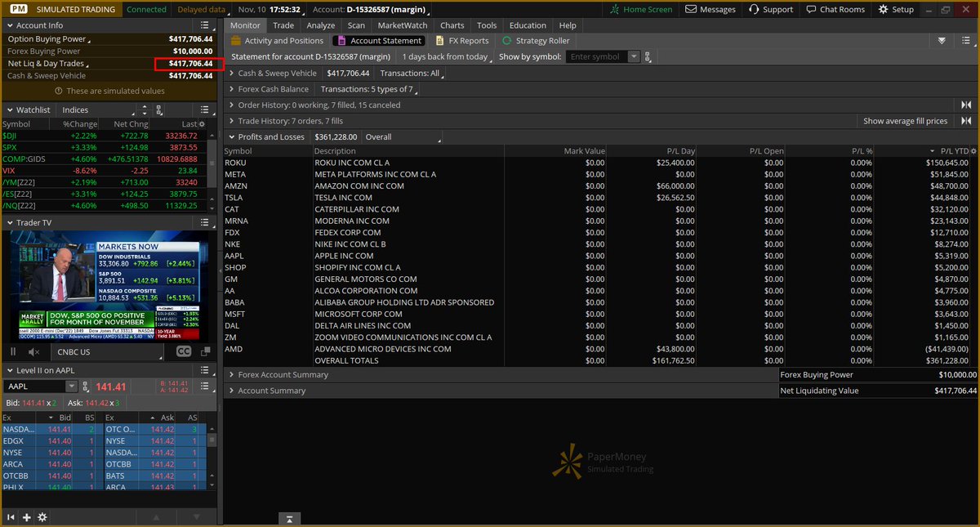Collapse the left sidebar arrow icon
The height and width of the screenshot is (527, 980).
[x=11, y=517]
